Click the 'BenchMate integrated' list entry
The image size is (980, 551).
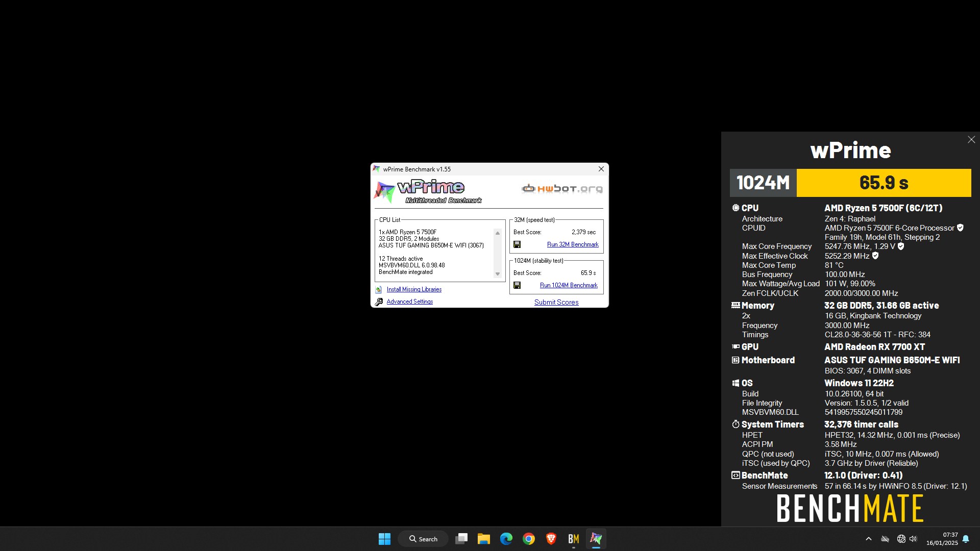pyautogui.click(x=406, y=272)
